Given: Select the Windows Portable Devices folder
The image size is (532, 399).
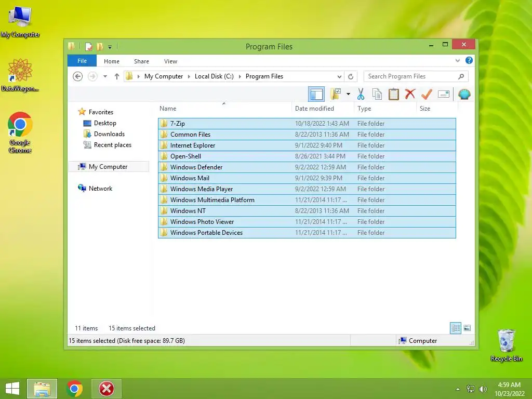Looking at the screenshot, I should pyautogui.click(x=307, y=232).
